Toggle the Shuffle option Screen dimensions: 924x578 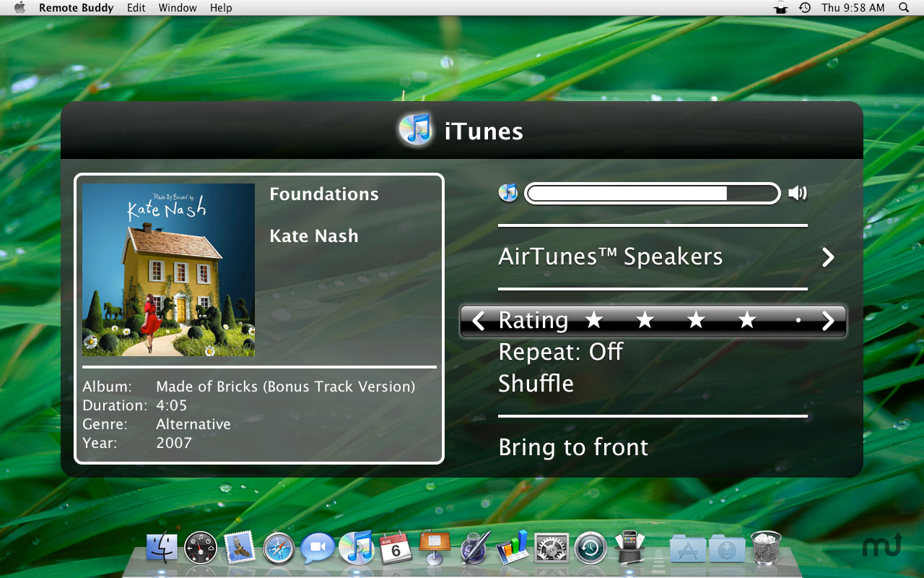(536, 384)
